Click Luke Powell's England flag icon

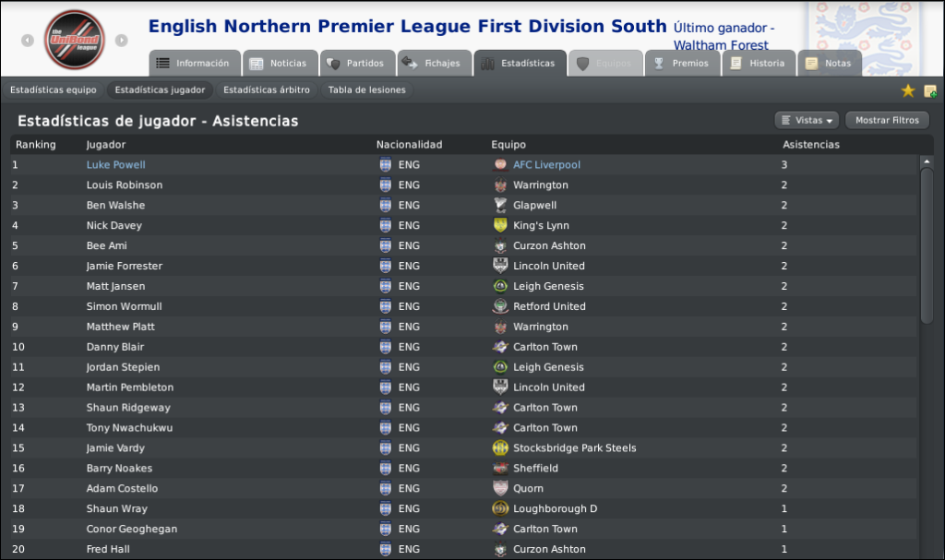pyautogui.click(x=386, y=164)
